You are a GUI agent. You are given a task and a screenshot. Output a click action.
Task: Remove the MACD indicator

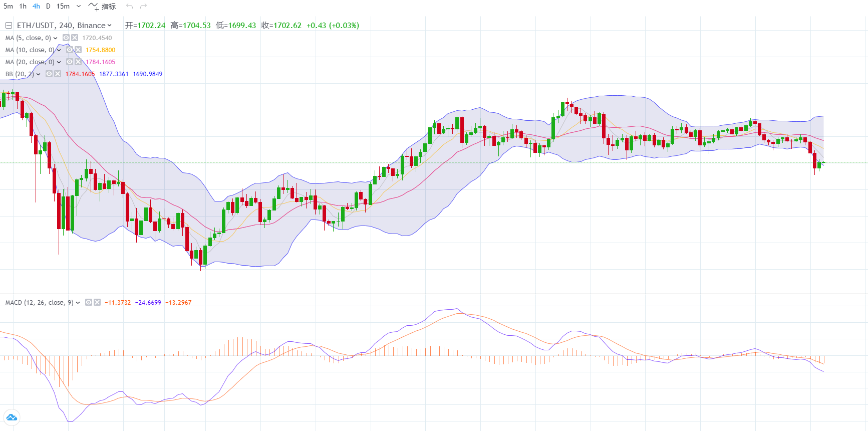pyautogui.click(x=97, y=302)
